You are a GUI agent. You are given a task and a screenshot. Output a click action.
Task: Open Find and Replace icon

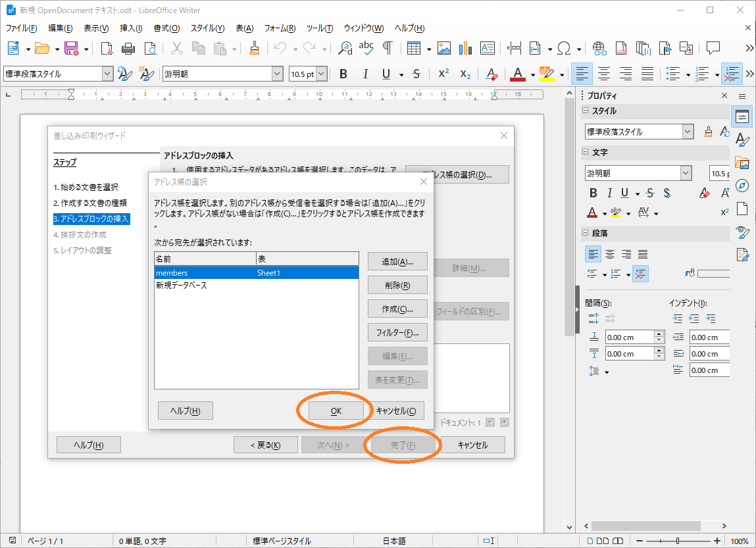pyautogui.click(x=345, y=48)
